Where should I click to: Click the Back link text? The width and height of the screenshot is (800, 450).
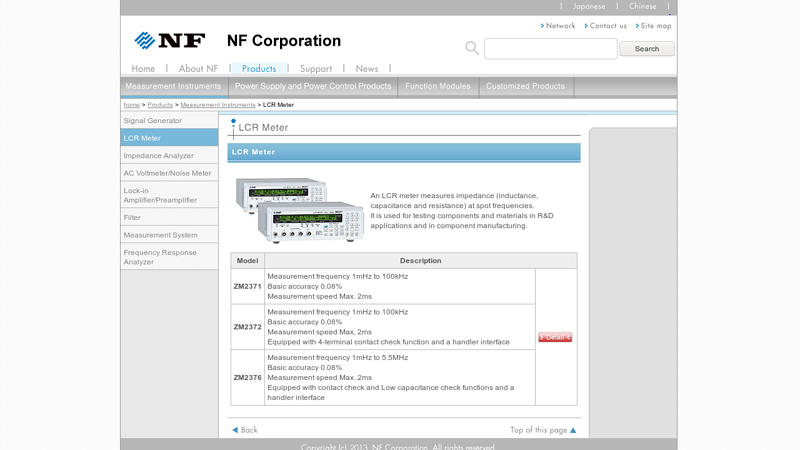249,430
